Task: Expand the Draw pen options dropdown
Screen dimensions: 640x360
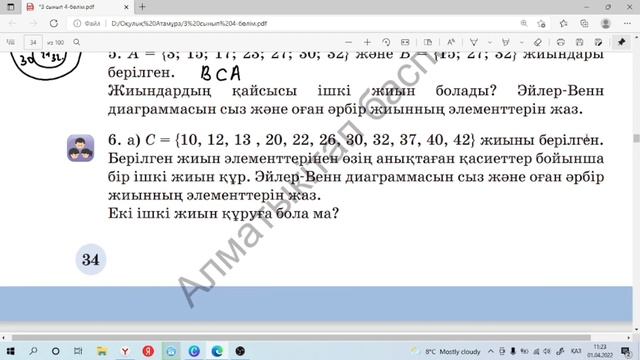Action: pyautogui.click(x=489, y=42)
